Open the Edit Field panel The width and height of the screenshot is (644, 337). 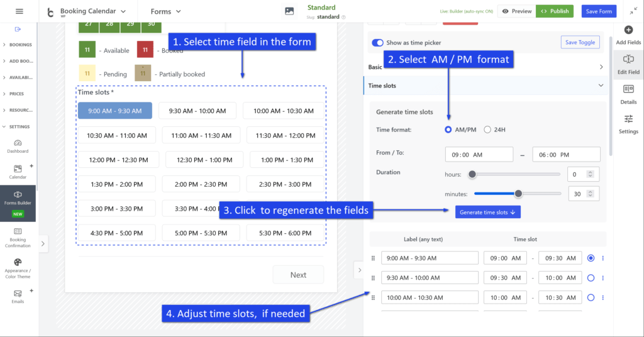click(x=628, y=65)
